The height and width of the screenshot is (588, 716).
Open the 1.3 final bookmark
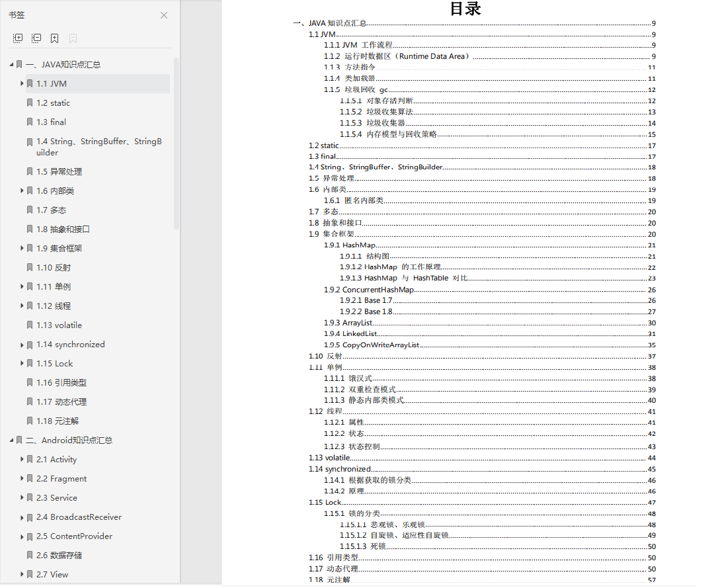[51, 122]
